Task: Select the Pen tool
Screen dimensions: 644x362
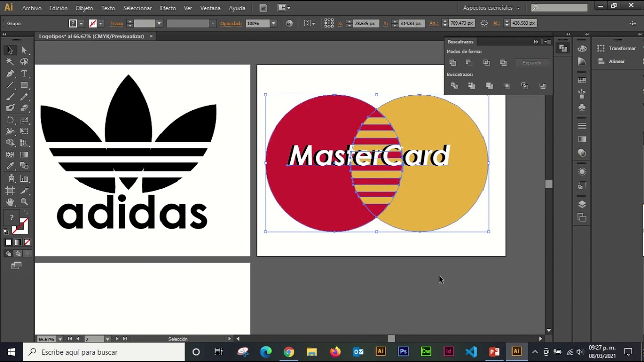Action: click(x=10, y=74)
